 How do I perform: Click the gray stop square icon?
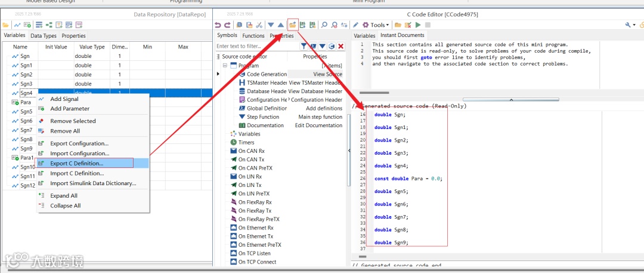[x=428, y=25]
